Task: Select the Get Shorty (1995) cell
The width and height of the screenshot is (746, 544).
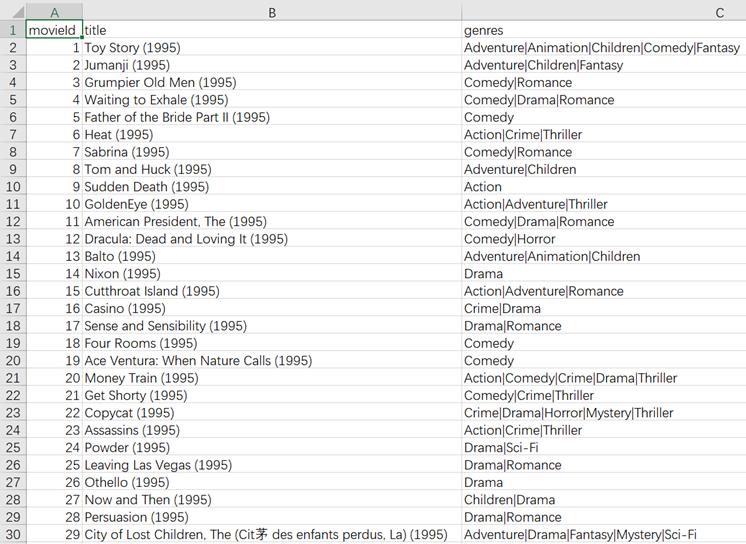Action: pyautogui.click(x=272, y=395)
